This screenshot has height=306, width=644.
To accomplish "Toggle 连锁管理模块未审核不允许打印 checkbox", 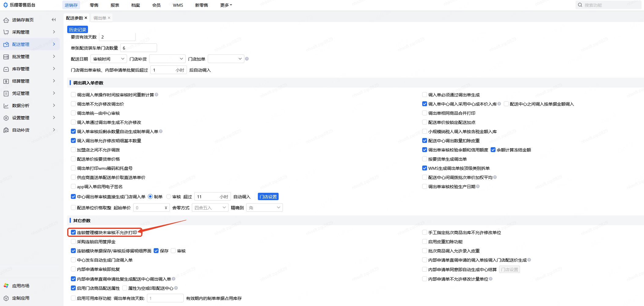I will pyautogui.click(x=73, y=233).
